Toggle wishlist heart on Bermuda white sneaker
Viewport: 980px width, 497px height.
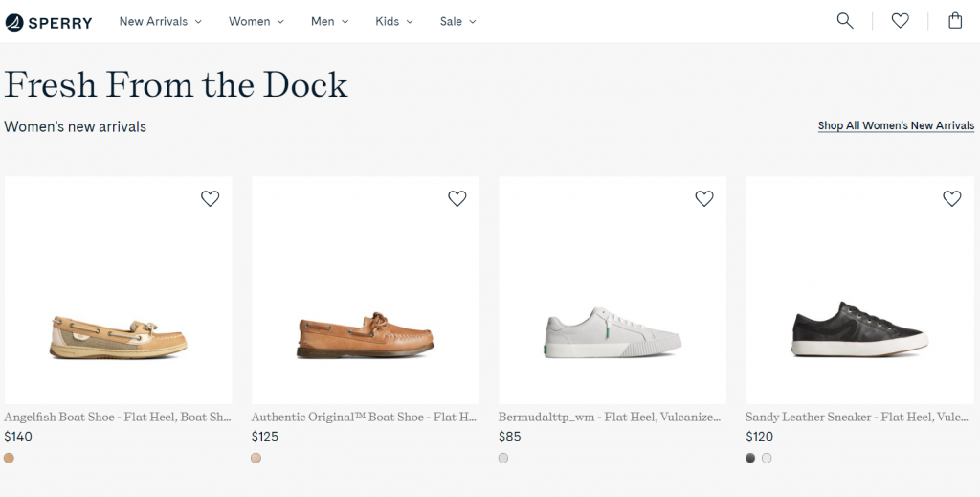pos(704,198)
